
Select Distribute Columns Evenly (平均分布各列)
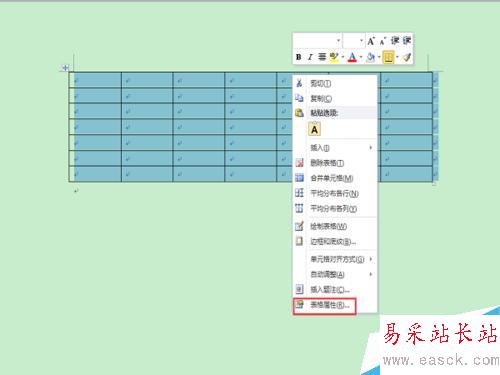click(335, 209)
